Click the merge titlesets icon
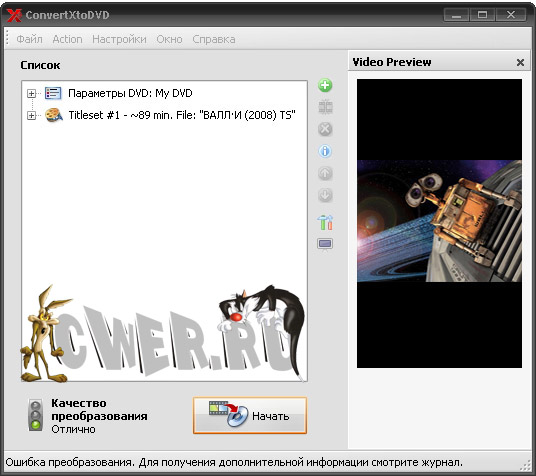 click(325, 107)
